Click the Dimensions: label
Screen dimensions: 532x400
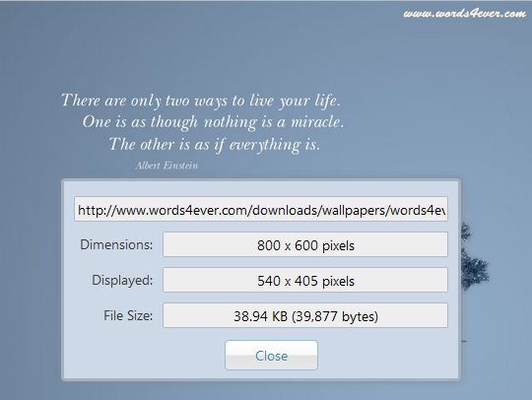tap(116, 244)
